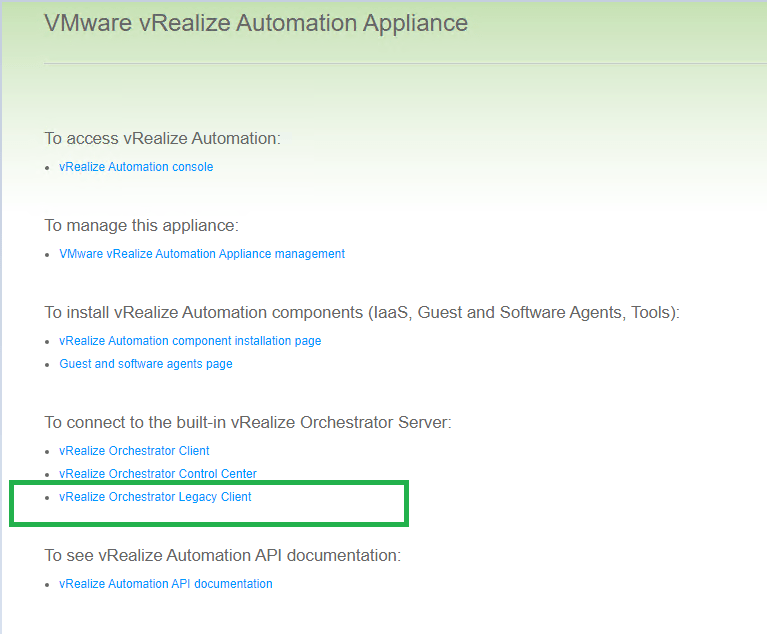Open vRealize Orchestrator Control Center link

tap(158, 474)
